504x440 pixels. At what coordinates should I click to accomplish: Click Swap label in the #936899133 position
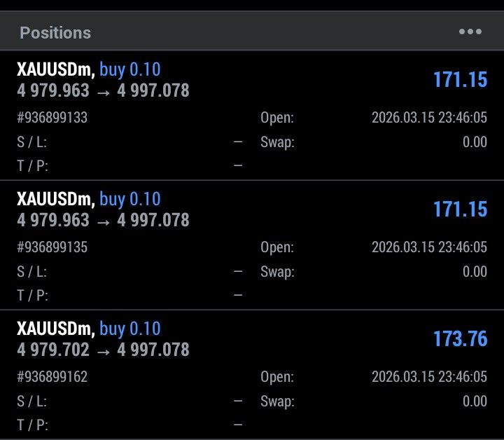(277, 142)
